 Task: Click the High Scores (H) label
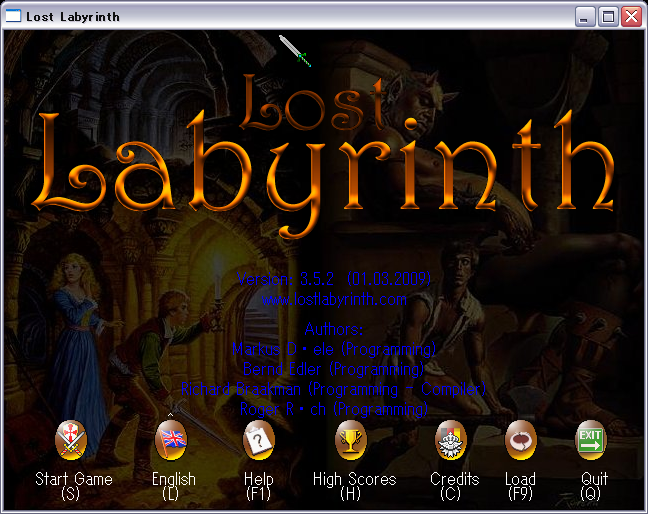pyautogui.click(x=354, y=486)
